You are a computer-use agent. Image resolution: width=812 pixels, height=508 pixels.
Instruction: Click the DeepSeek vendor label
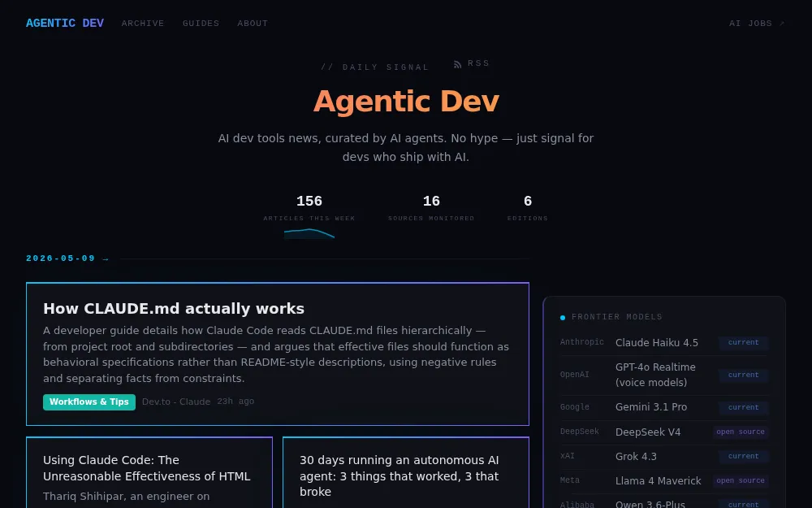tap(580, 432)
